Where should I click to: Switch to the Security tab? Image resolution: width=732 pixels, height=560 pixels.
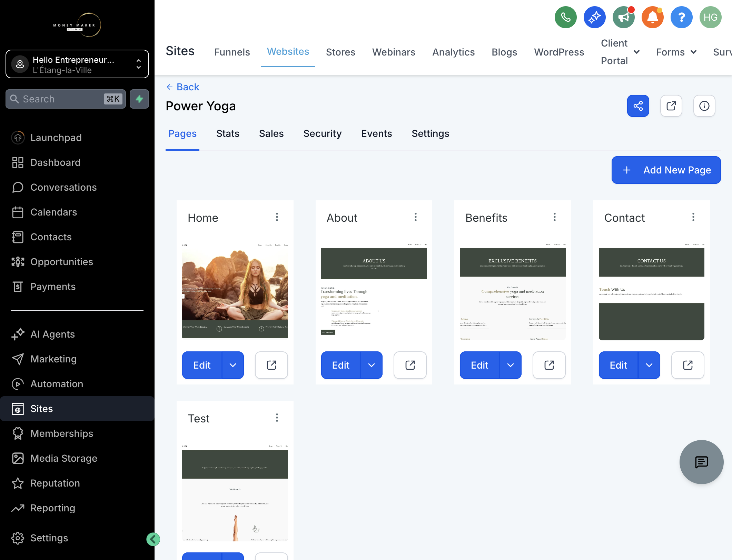(323, 134)
